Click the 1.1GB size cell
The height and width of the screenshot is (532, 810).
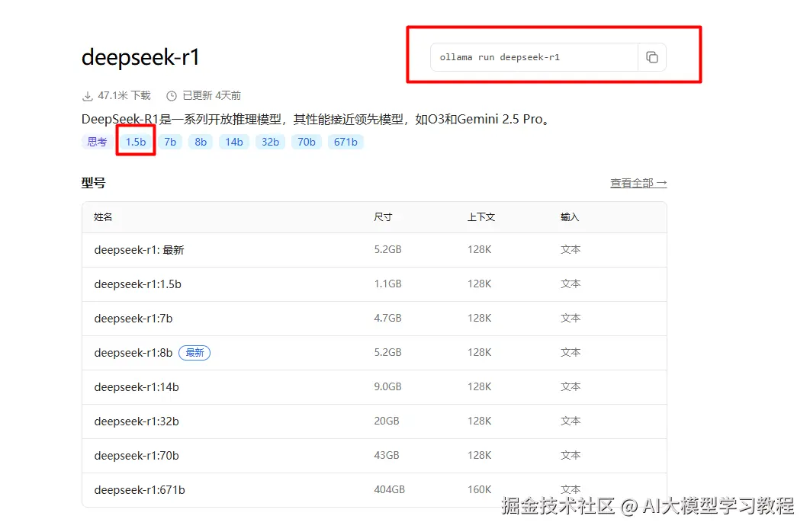point(388,284)
